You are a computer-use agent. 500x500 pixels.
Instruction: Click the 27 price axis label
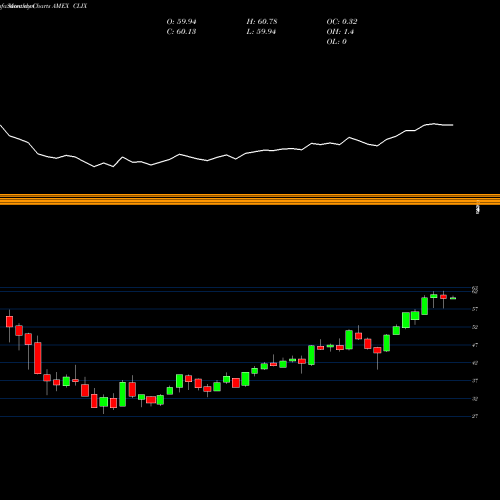click(x=475, y=416)
